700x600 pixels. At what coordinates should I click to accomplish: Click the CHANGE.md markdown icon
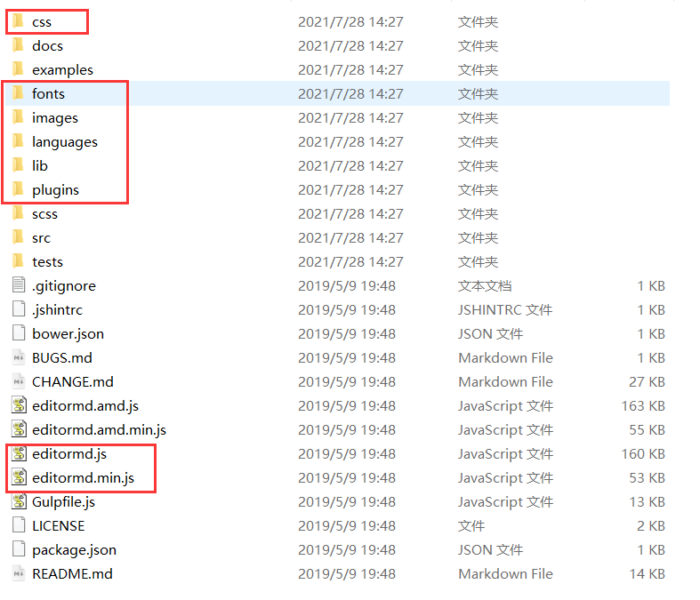point(19,381)
